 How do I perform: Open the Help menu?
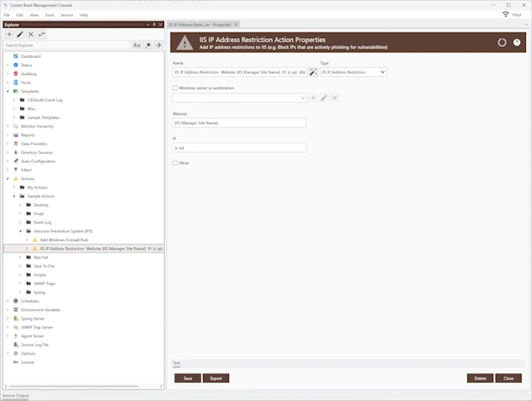click(x=84, y=15)
